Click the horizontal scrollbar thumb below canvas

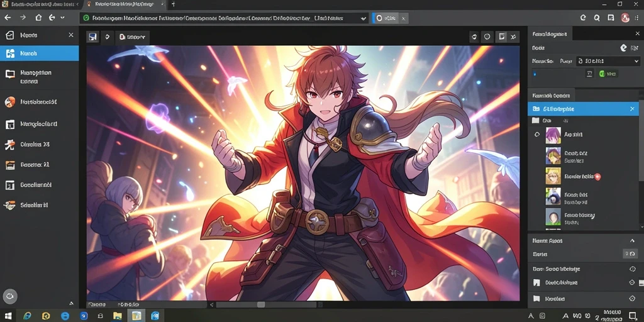tap(261, 305)
